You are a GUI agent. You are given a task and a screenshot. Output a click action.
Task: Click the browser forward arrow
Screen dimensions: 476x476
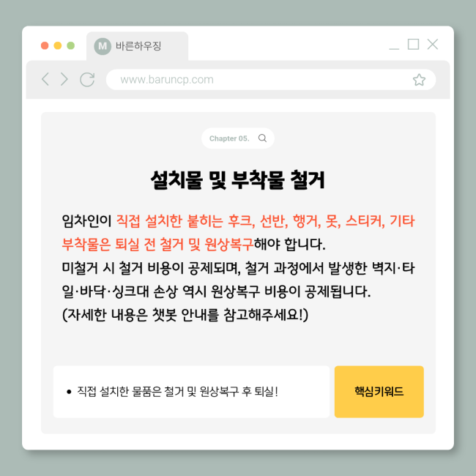pyautogui.click(x=64, y=79)
